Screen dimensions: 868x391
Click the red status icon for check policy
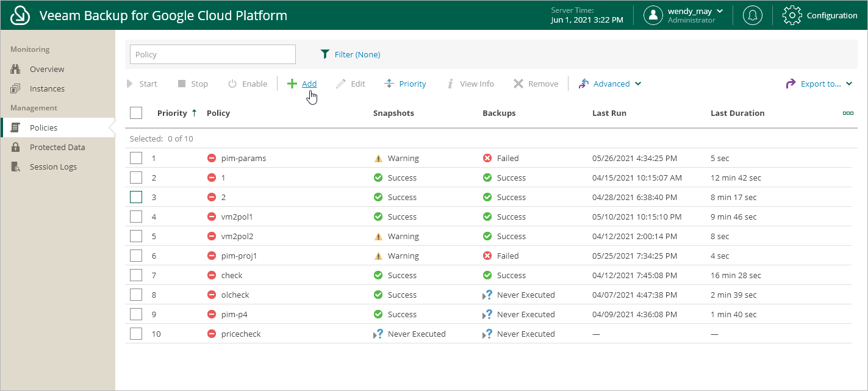point(212,275)
